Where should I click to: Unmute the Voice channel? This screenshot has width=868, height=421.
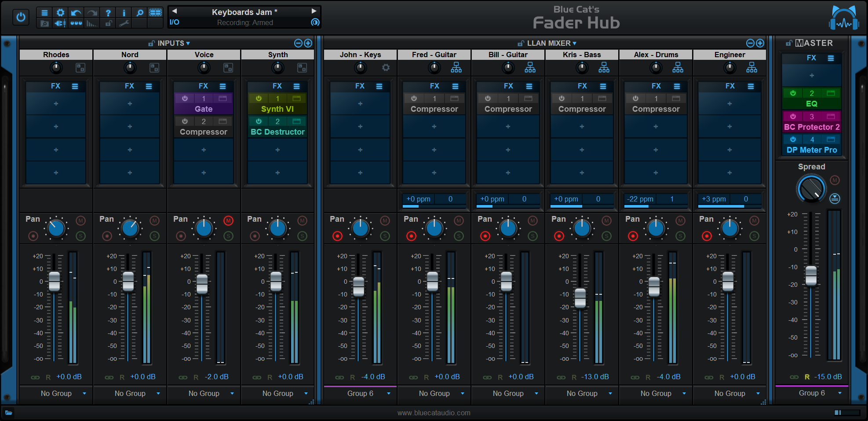[228, 221]
